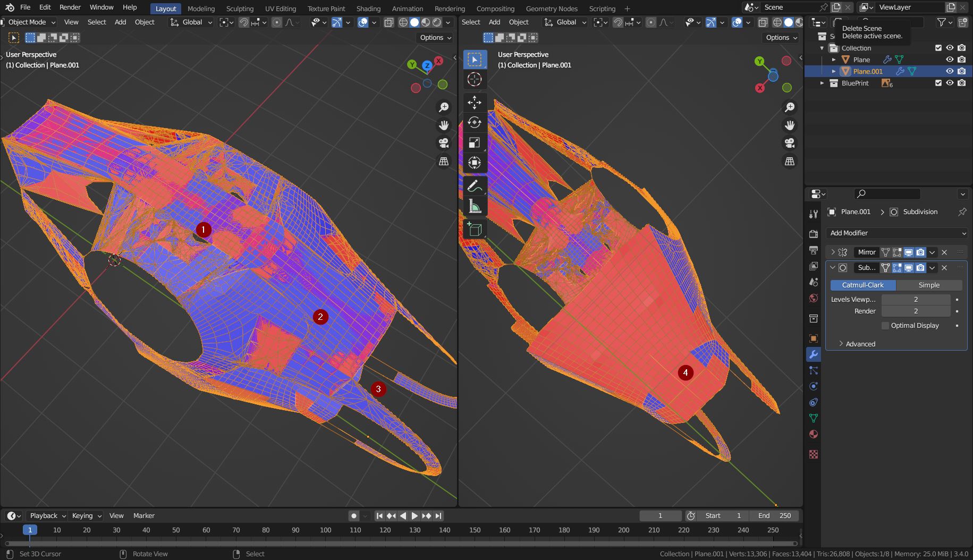Open Global transform orientation in right viewport
973x560 pixels.
566,22
